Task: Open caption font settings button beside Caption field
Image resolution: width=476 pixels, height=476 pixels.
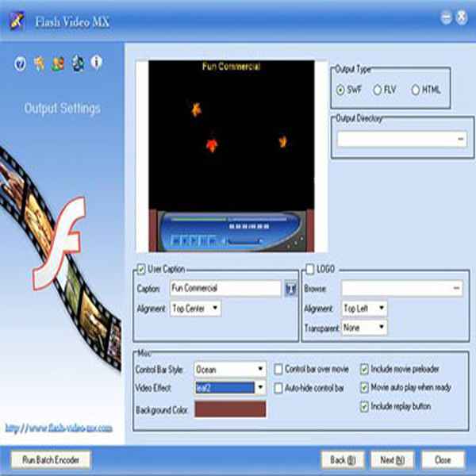Action: coord(291,289)
